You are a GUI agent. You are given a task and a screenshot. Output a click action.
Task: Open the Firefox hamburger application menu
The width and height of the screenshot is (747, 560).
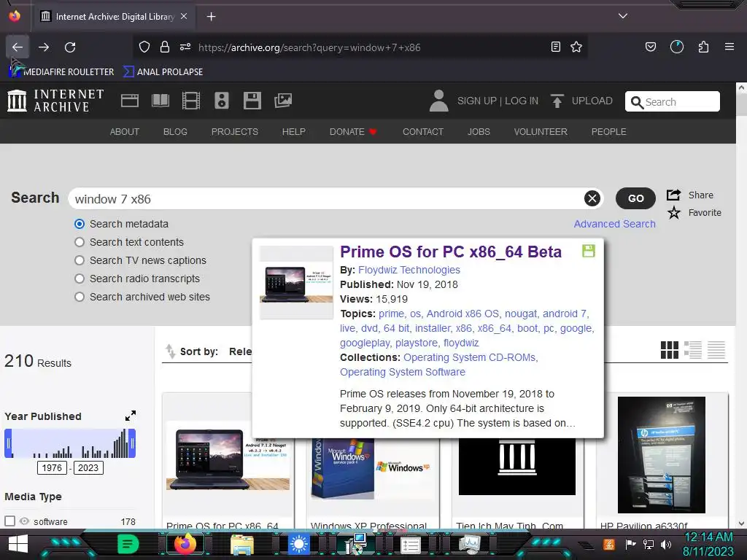(729, 47)
